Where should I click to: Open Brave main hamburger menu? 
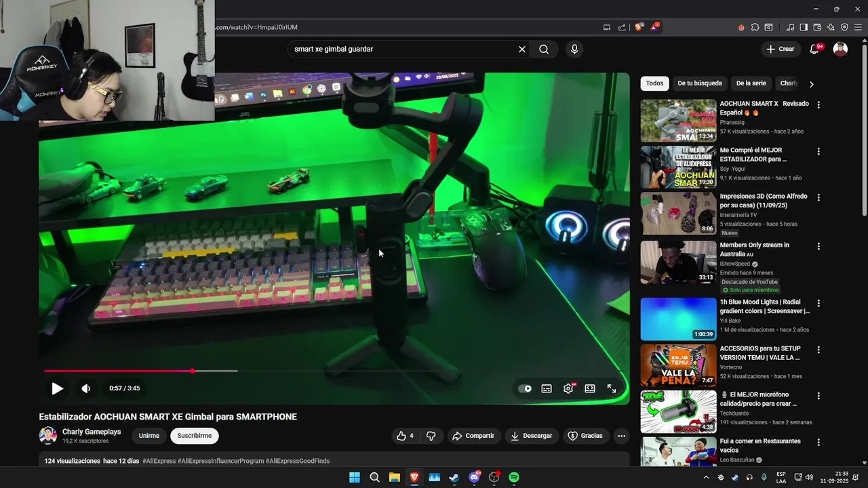tap(858, 27)
